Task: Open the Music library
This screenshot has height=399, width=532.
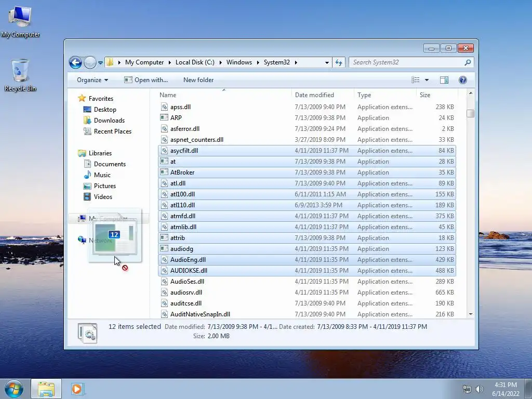Action: point(102,175)
